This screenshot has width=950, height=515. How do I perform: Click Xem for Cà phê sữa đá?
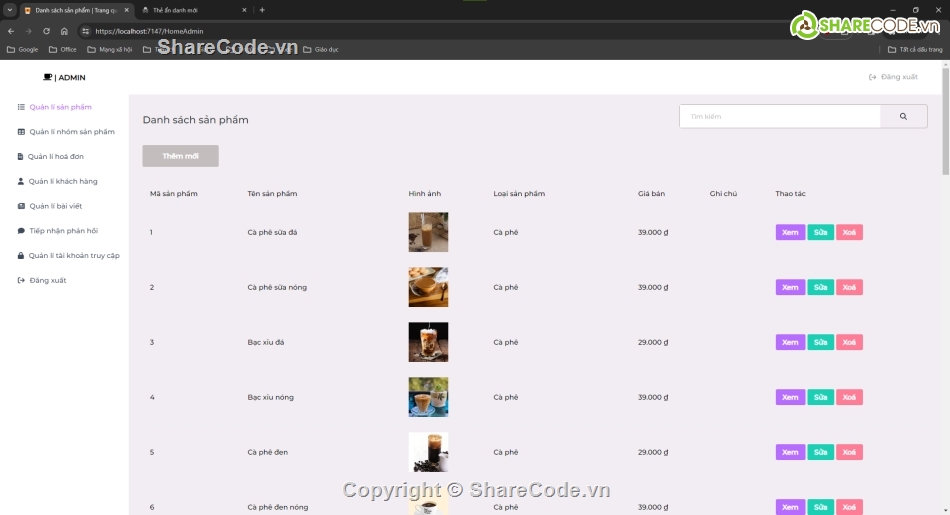click(x=790, y=232)
